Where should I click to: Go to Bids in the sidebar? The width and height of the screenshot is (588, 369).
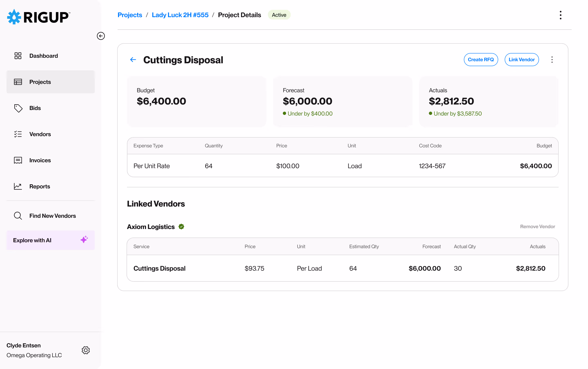tap(50, 108)
